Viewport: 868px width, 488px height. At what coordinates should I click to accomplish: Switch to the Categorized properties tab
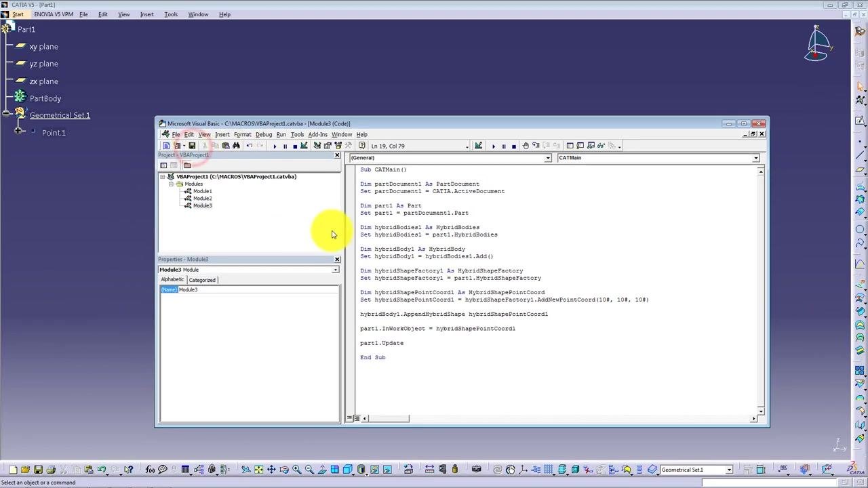point(202,280)
